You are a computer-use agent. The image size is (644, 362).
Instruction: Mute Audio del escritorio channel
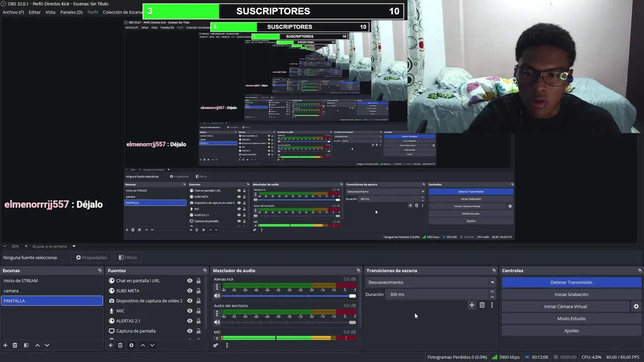coord(217,322)
